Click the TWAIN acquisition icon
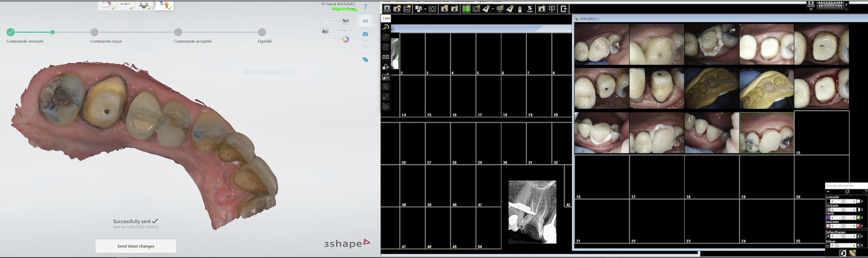This screenshot has width=868, height=258. point(530,9)
